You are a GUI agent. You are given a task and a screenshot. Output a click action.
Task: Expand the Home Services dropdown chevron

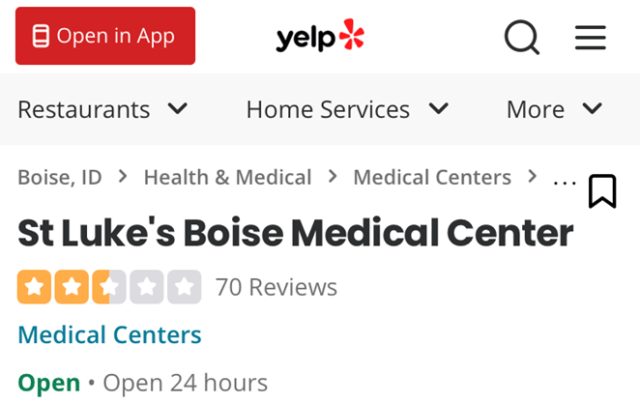[438, 108]
